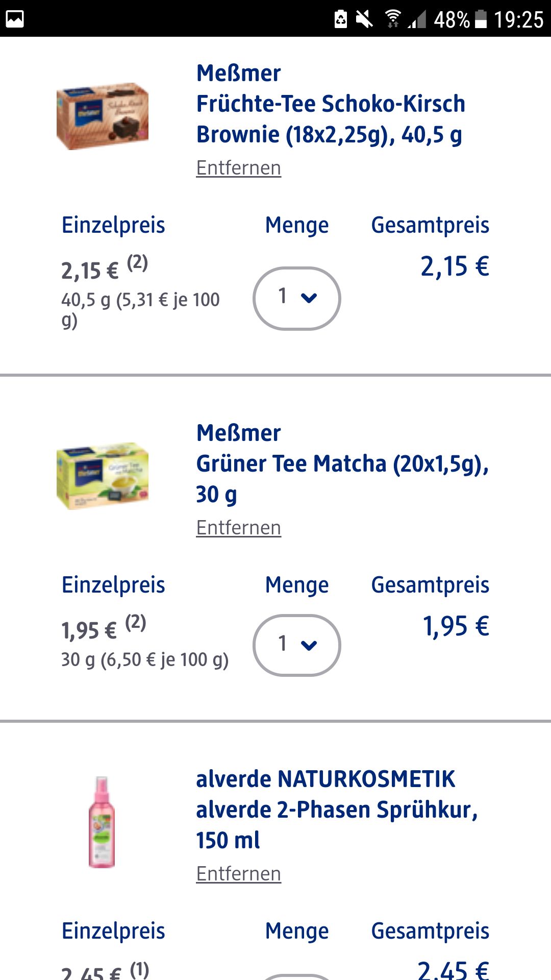
Task: Open the alverde Sprühkur bottle image
Action: coord(102,822)
